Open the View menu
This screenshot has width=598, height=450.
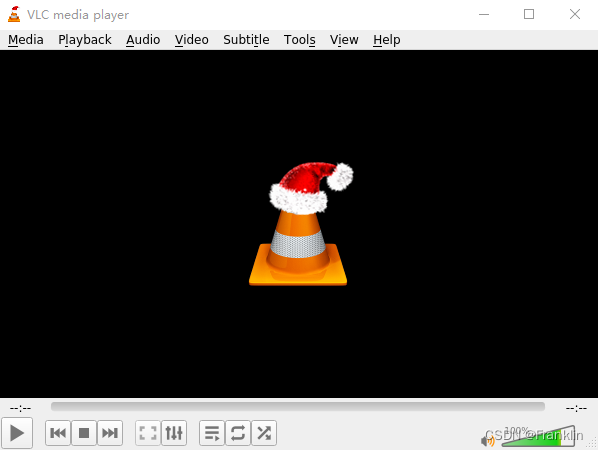click(344, 40)
